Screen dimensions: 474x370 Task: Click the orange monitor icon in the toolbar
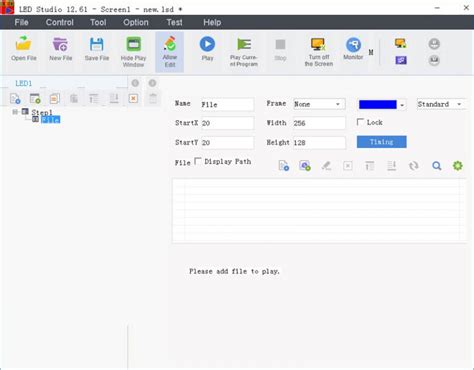400,43
